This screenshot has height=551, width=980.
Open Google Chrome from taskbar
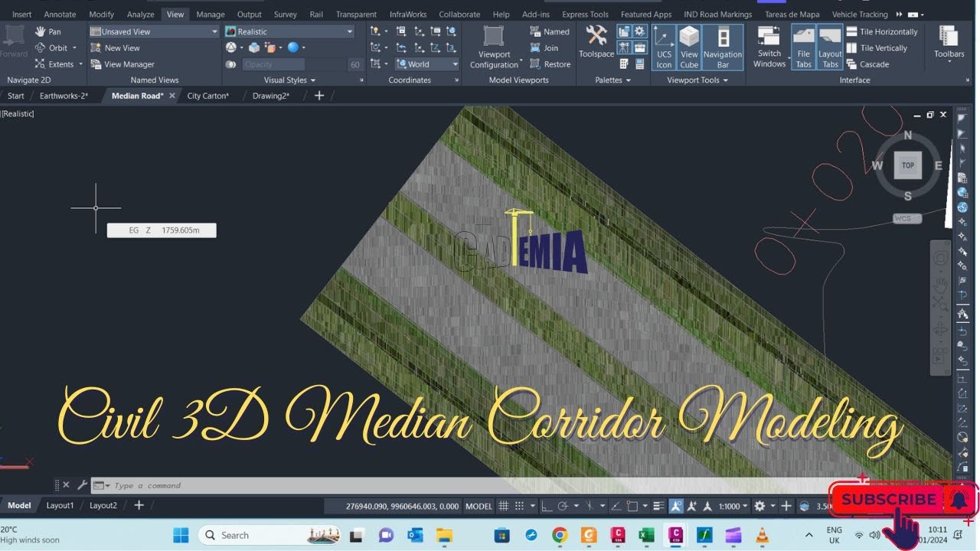[x=560, y=535]
